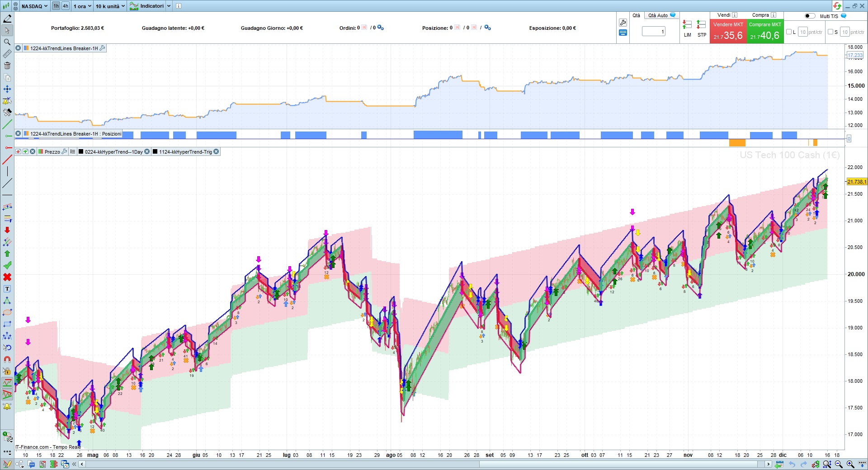Viewport: 868px width, 470px height.
Task: Select the red X cross tool
Action: [x=7, y=277]
